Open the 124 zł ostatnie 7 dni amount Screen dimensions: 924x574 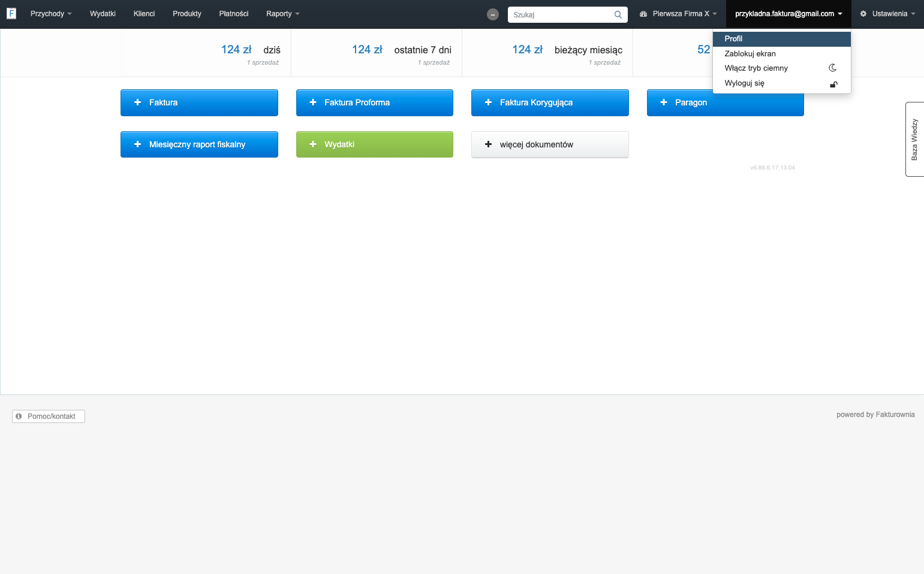(367, 50)
